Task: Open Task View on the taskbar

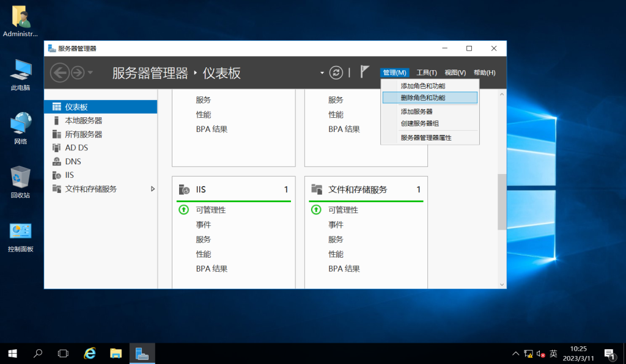Action: 63,354
